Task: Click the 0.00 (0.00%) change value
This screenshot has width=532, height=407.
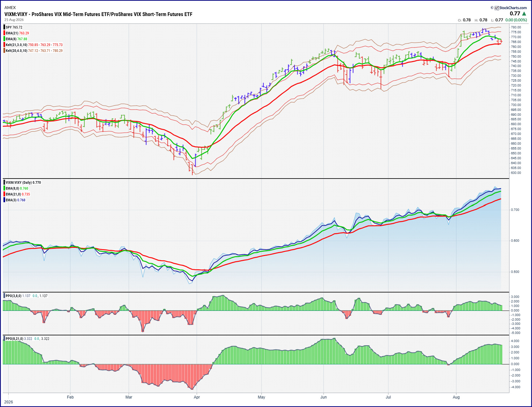Action: (516, 20)
